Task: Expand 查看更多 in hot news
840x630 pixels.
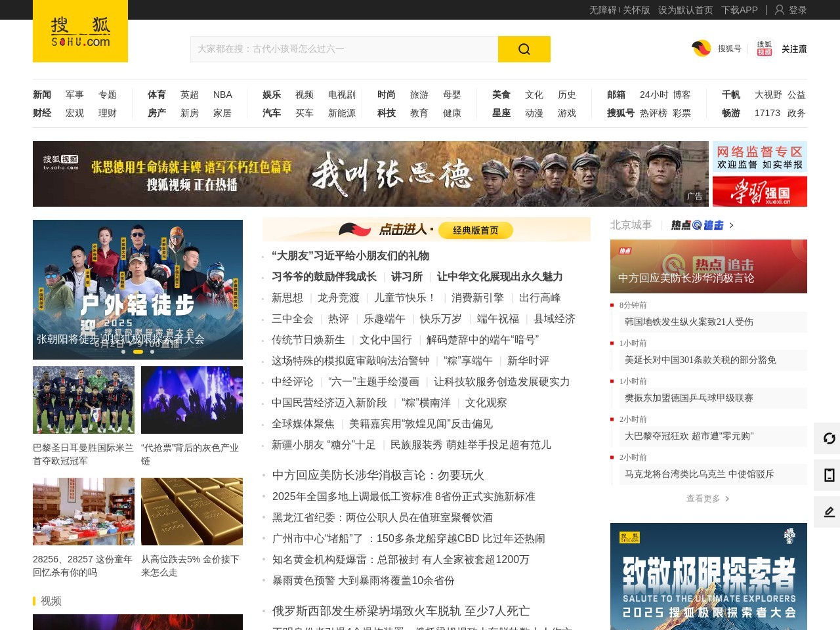Action: (x=708, y=499)
